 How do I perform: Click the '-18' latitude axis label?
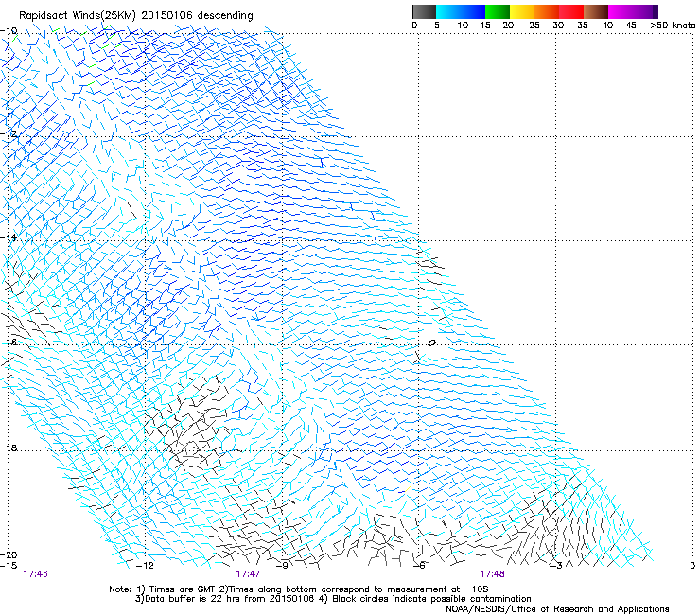click(9, 448)
